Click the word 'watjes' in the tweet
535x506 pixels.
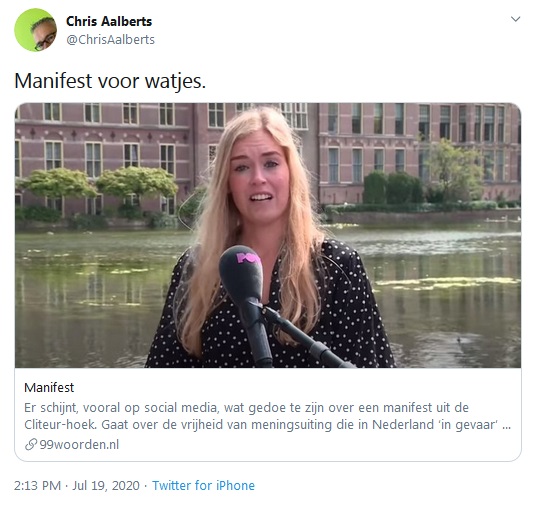[x=175, y=82]
